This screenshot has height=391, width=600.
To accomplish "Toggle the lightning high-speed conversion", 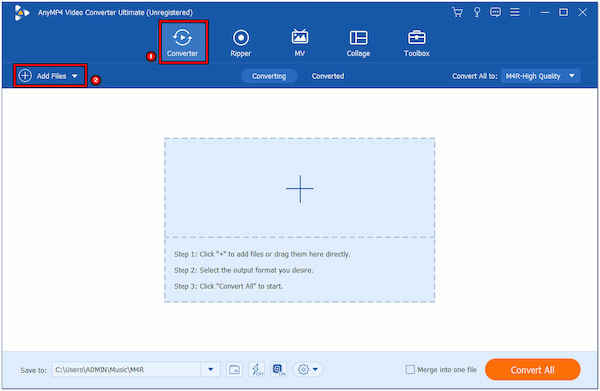I will point(256,370).
